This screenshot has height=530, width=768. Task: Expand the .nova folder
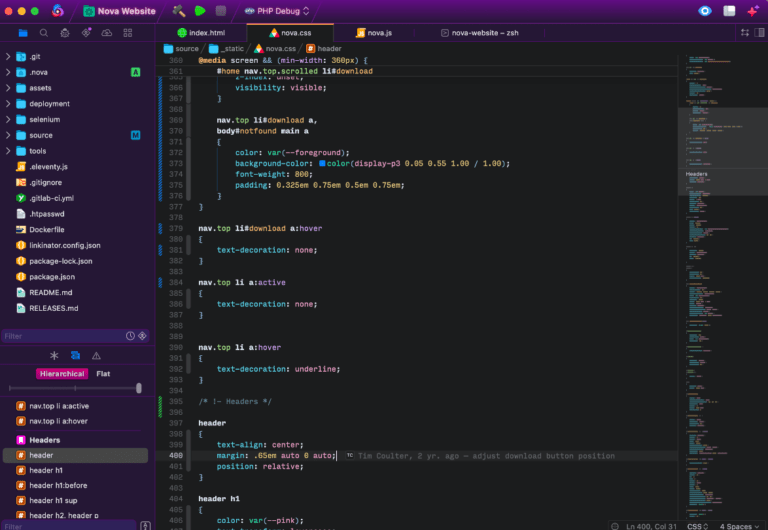pos(8,72)
